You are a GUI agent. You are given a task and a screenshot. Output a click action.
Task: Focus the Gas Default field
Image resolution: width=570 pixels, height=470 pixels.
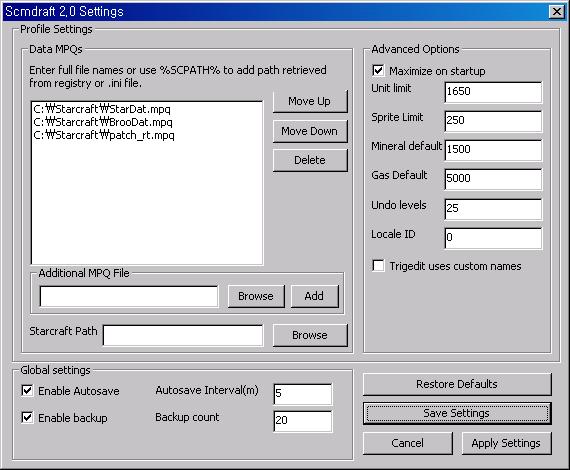click(x=493, y=179)
